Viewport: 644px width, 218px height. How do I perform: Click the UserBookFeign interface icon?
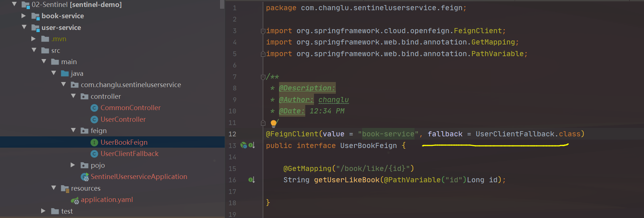point(94,143)
